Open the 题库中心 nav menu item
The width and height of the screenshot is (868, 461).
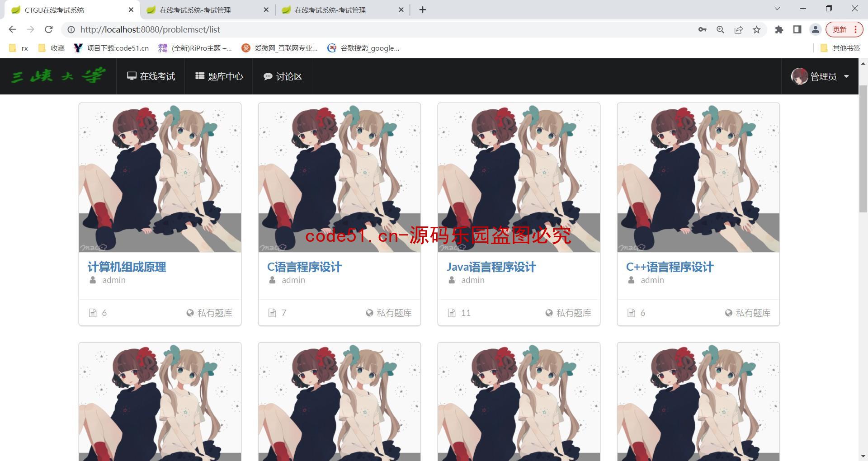coord(219,76)
